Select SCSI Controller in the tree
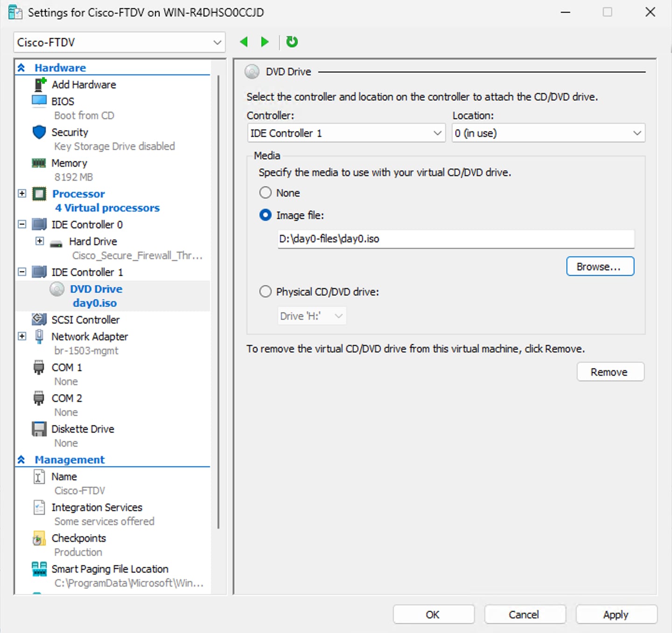This screenshot has width=672, height=633. [x=85, y=320]
